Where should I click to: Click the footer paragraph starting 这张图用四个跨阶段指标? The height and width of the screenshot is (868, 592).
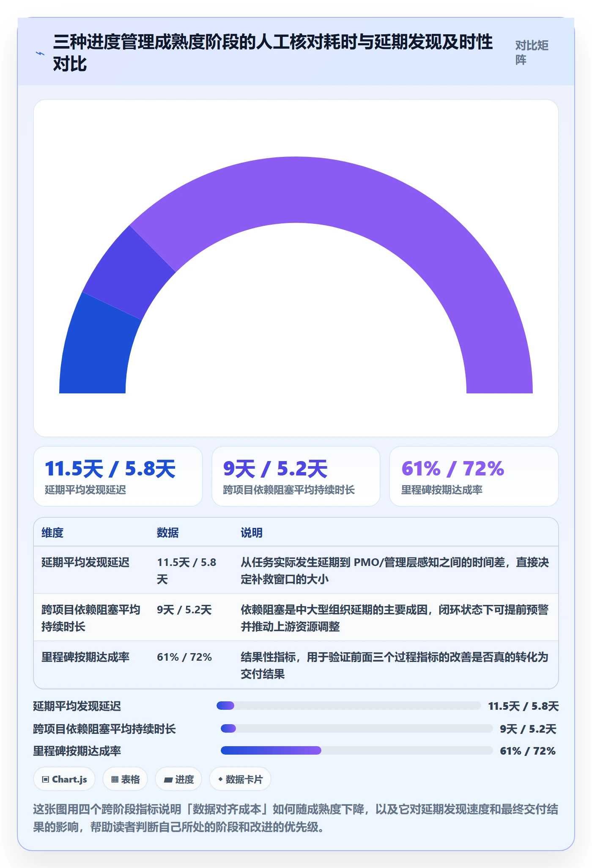tap(296, 818)
